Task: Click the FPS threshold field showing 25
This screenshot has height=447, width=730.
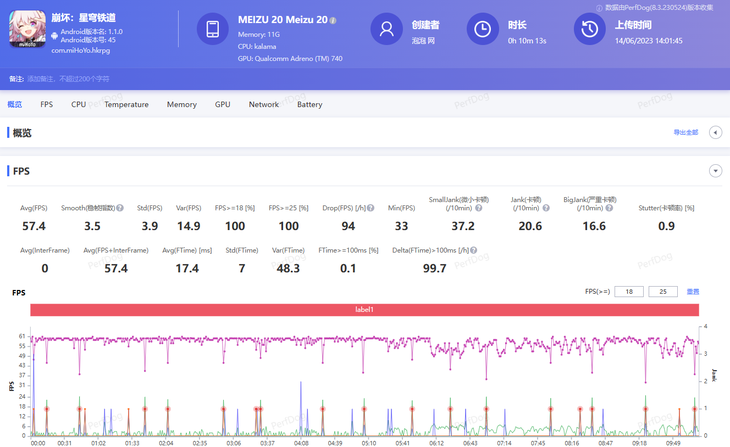Action: [663, 291]
